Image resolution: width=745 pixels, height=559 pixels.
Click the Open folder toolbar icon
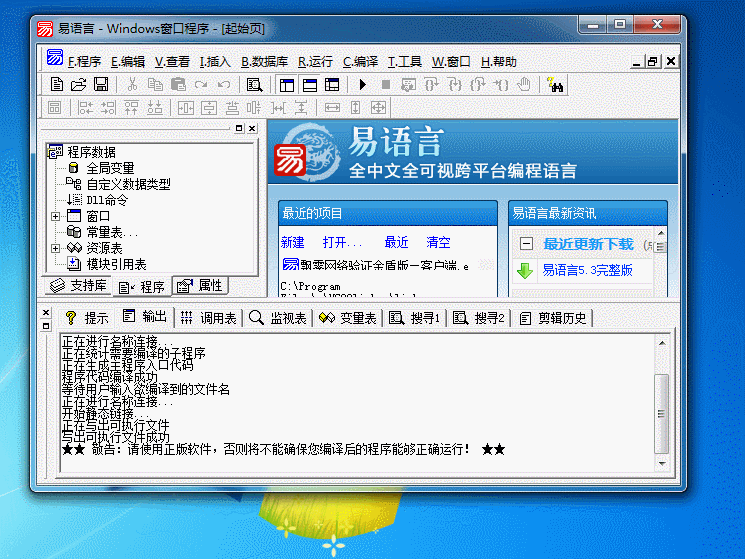click(x=78, y=85)
